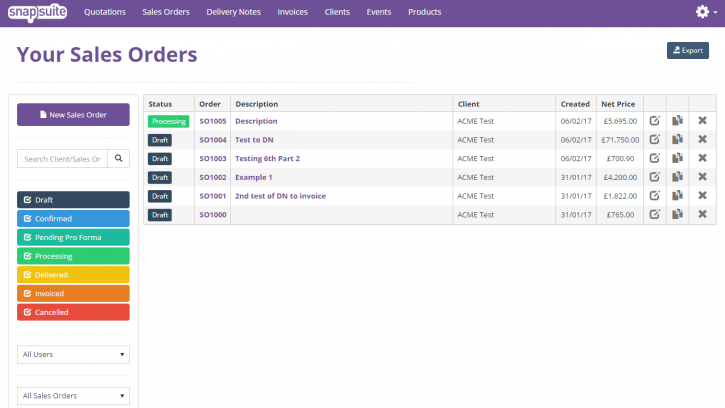Screen dimensions: 725x408
Task: Click the Processing status badge on SO1005
Action: click(169, 121)
